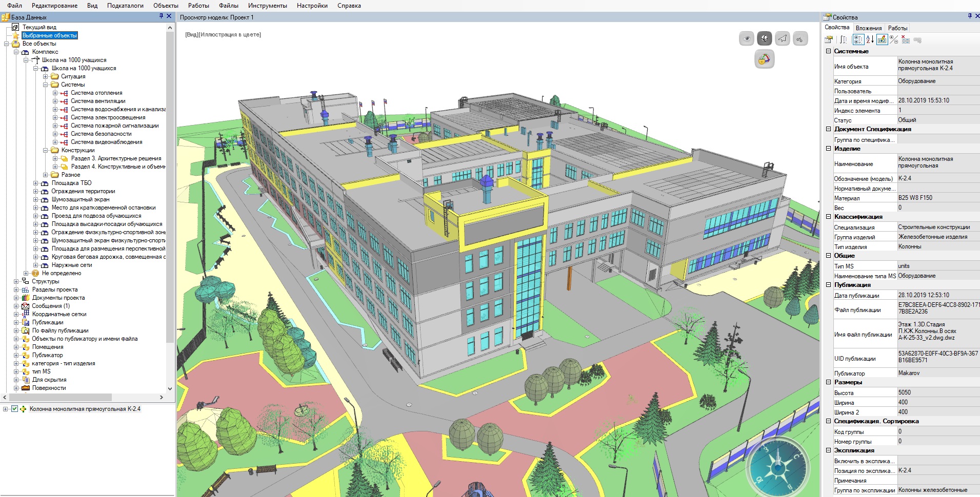
Task: Click the integral-list icon in properties toolbar
Action: (x=844, y=40)
